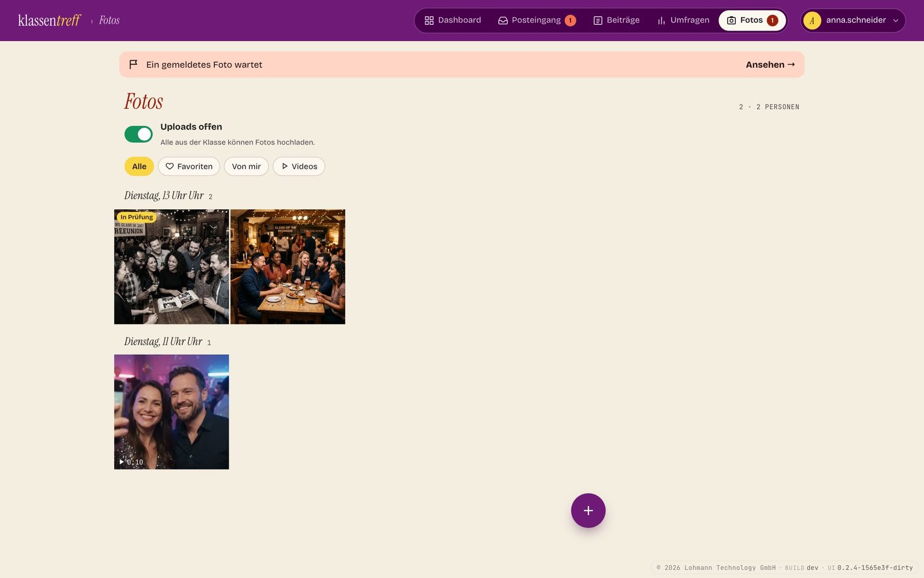Viewport: 924px width, 578px height.
Task: Open the Umfragen tab
Action: point(683,20)
